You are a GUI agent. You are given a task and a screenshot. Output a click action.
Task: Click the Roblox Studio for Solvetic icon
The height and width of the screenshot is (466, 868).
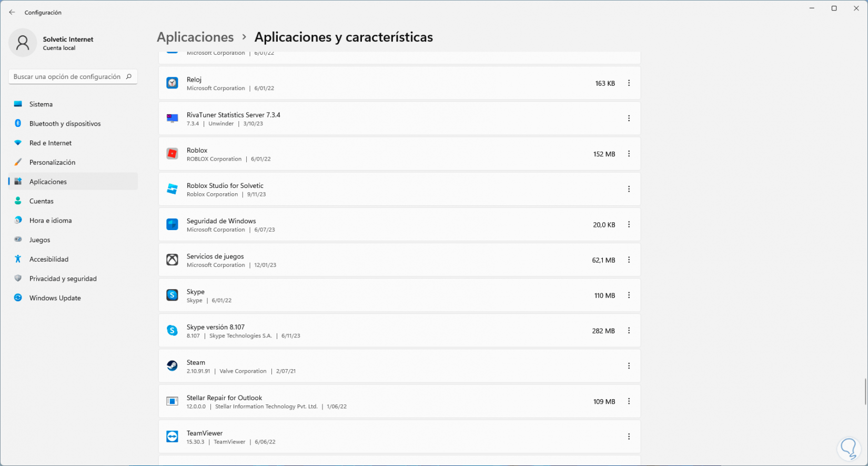click(x=172, y=189)
